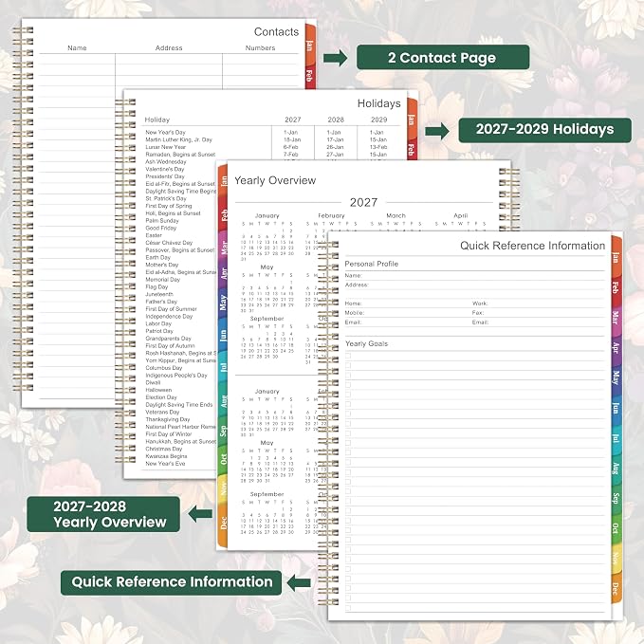
Task: Click 'Independence Day' in Holidays list
Action: coord(169,316)
